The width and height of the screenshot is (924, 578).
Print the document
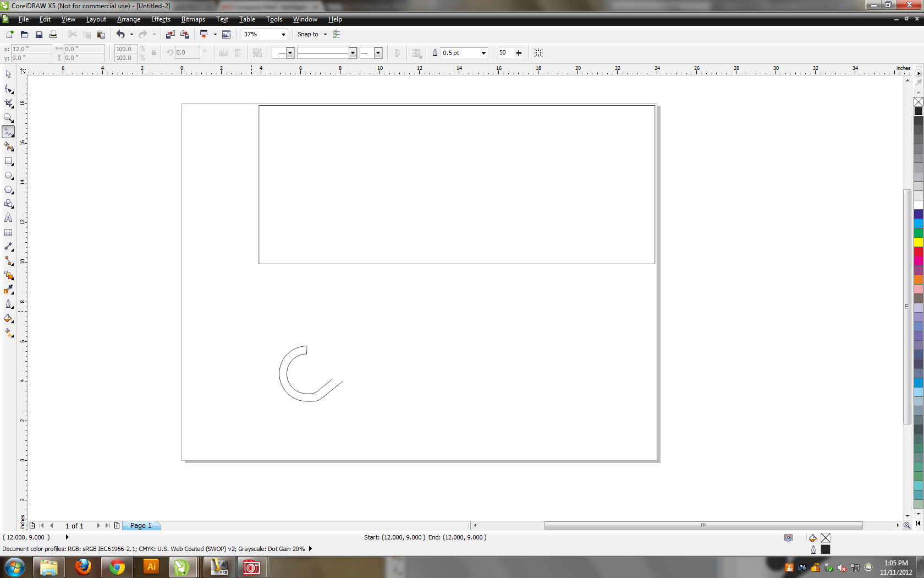click(x=53, y=34)
